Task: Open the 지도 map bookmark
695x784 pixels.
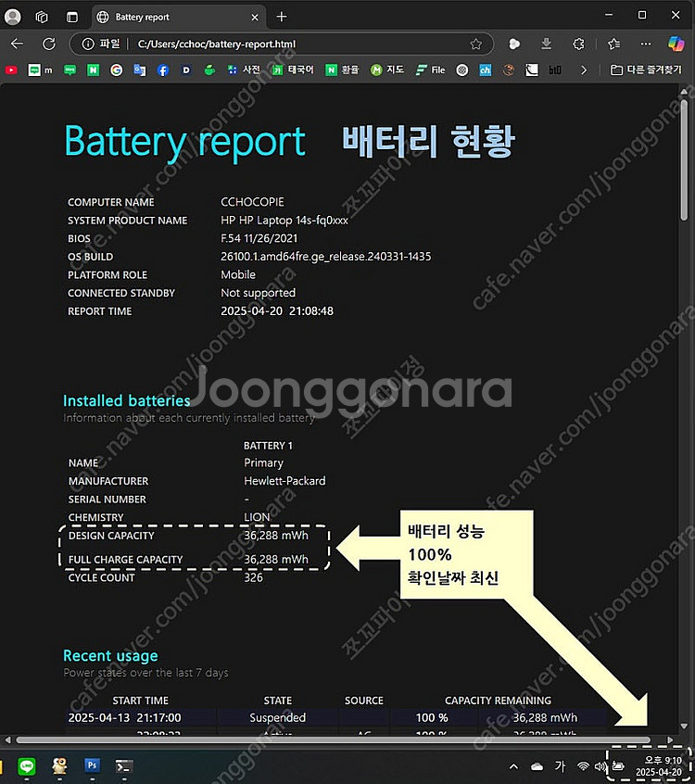Action: [x=387, y=70]
